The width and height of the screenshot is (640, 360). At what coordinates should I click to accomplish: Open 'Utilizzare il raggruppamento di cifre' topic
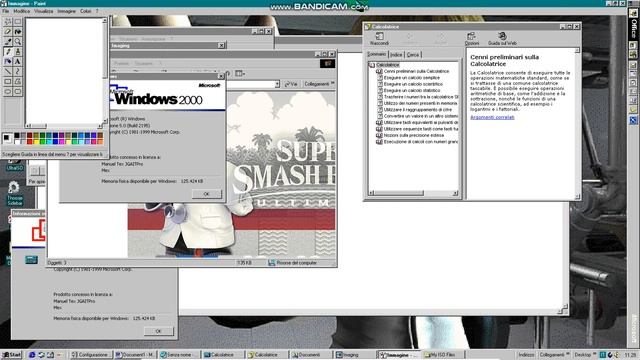[418, 109]
